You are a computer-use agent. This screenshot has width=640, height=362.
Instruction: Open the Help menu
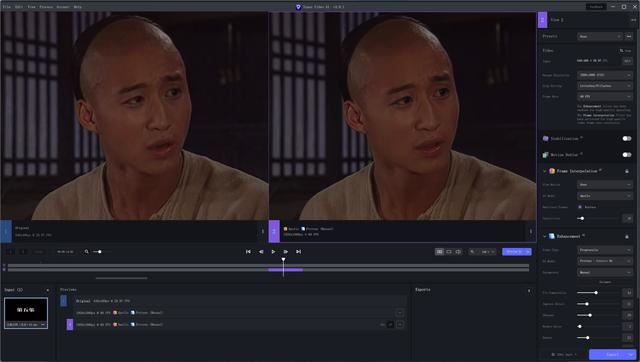(x=78, y=7)
